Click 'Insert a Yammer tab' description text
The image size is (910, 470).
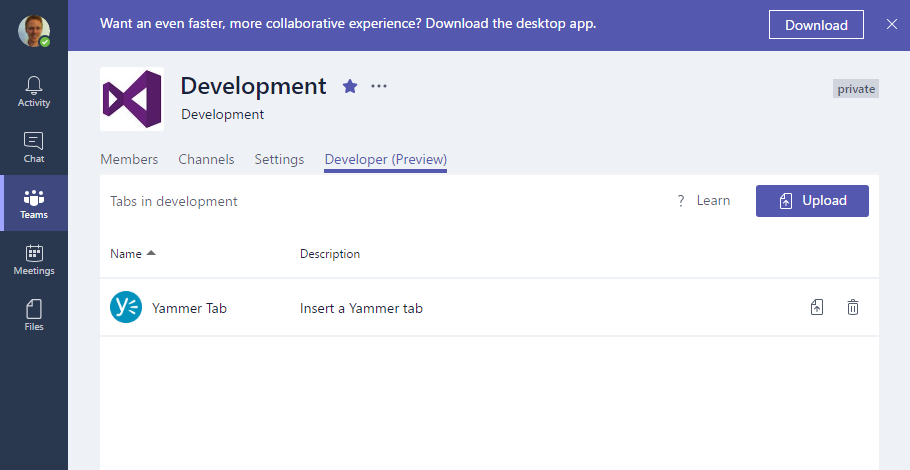(361, 308)
